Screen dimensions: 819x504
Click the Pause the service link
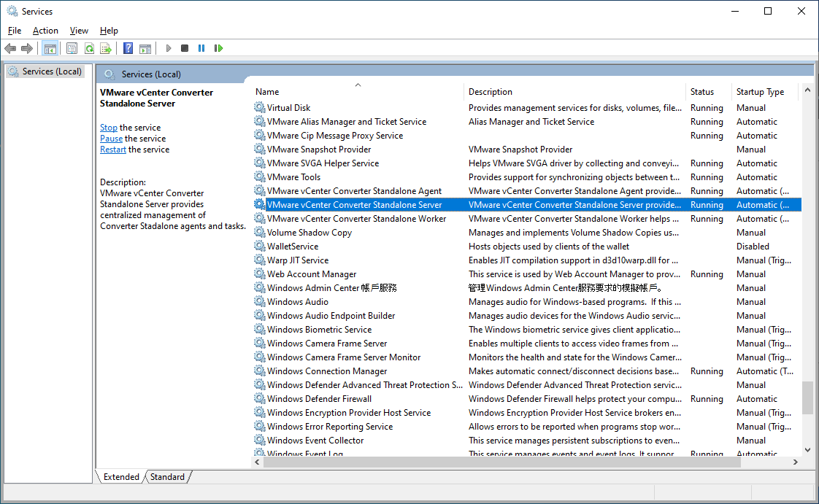(x=111, y=139)
